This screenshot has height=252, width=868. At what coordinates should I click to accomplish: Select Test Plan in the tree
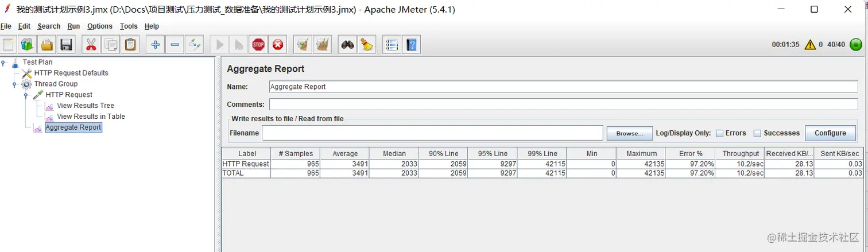37,62
